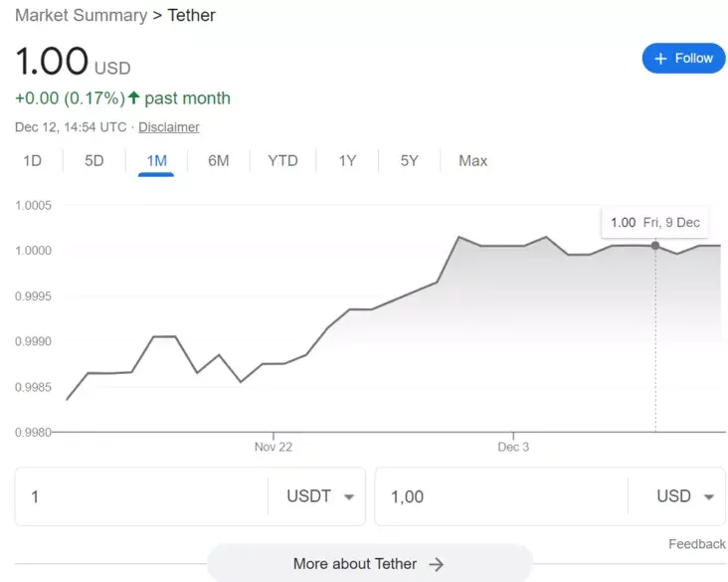
Task: Open the USDT currency dropdown
Action: pos(320,496)
